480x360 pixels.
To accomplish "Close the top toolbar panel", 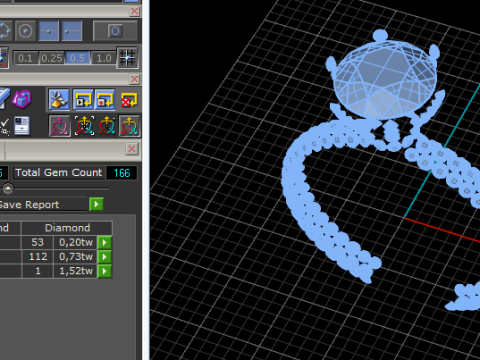I will (x=134, y=11).
